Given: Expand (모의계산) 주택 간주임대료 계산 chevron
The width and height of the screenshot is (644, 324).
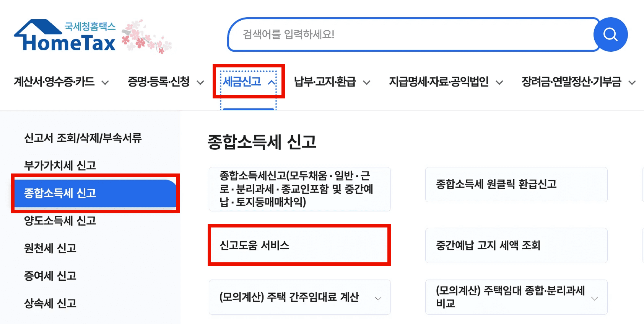Looking at the screenshot, I should point(378,298).
